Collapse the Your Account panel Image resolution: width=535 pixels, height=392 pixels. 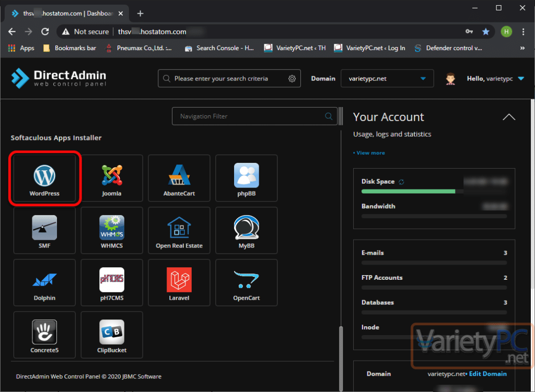click(509, 117)
